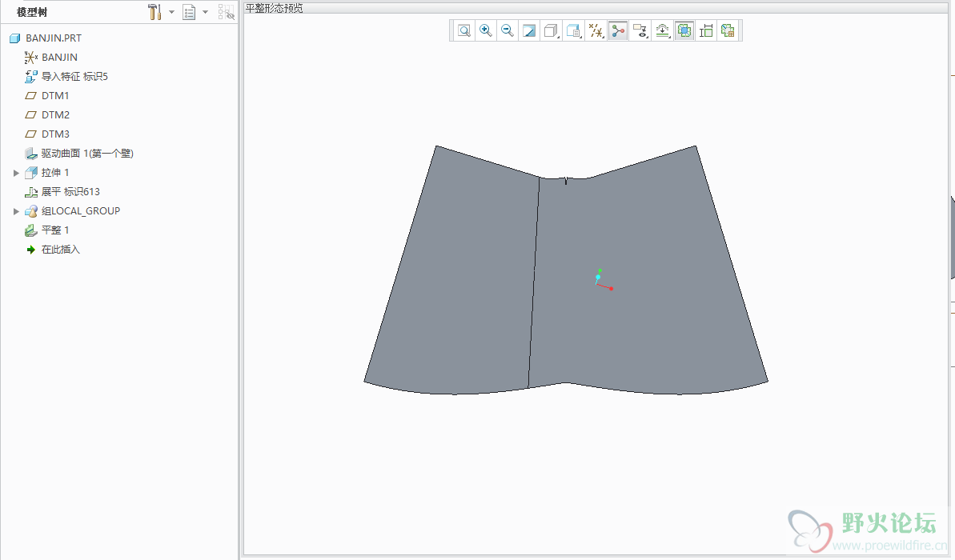Expand the 拉伸 1 feature node
This screenshot has height=560, width=955.
pyautogui.click(x=17, y=173)
